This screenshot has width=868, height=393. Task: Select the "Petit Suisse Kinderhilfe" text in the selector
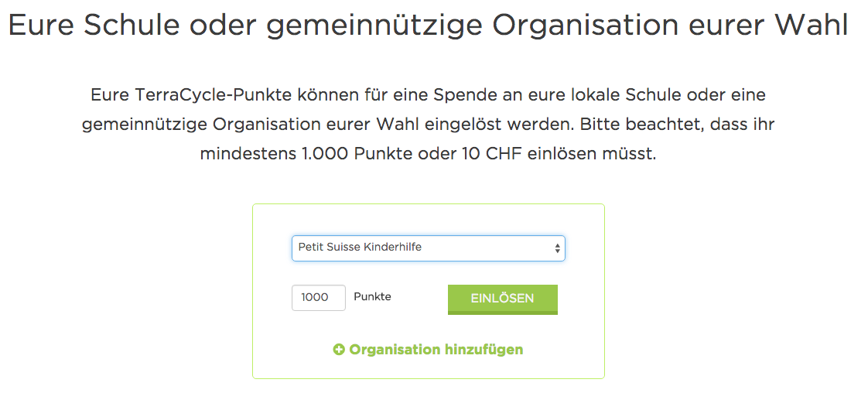click(360, 248)
